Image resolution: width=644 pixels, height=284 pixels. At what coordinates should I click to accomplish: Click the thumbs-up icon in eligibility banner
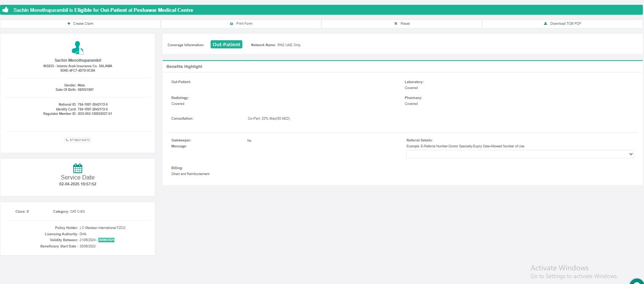[6, 10]
